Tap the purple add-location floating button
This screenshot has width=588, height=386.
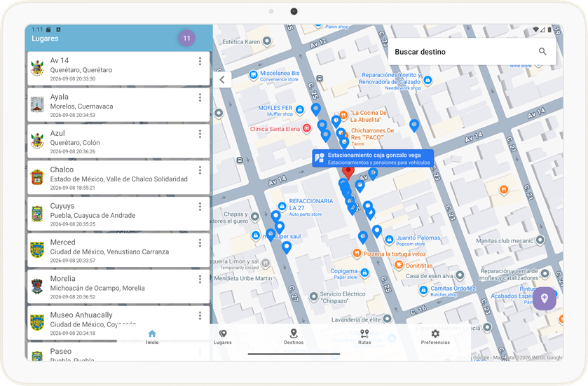point(544,298)
